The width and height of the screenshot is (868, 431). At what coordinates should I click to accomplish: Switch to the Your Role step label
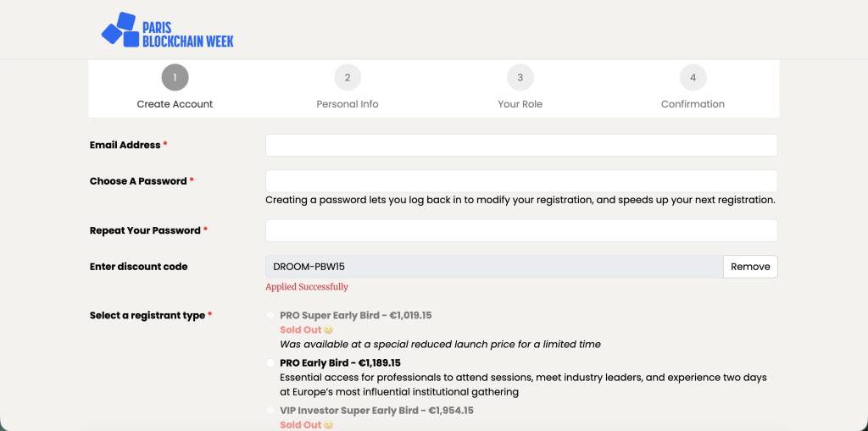[x=520, y=104]
